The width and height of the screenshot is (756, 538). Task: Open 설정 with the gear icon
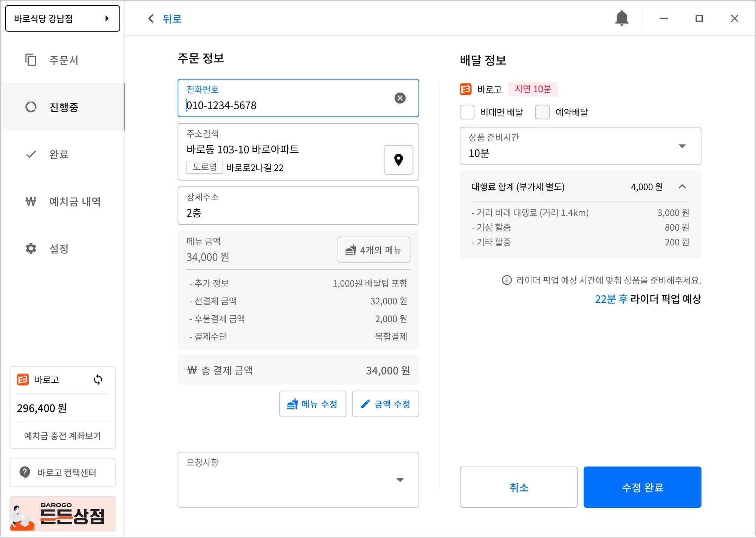pos(31,248)
